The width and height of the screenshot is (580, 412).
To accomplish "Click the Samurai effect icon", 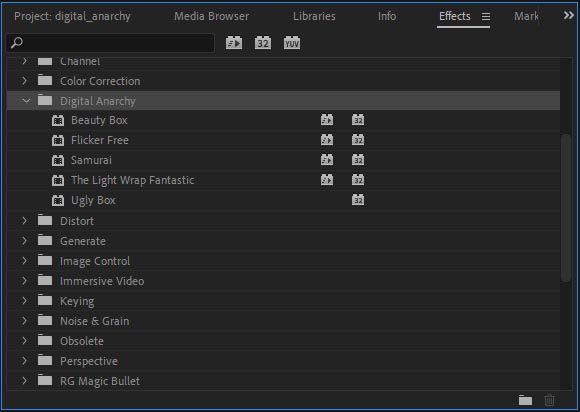I will pyautogui.click(x=58, y=160).
